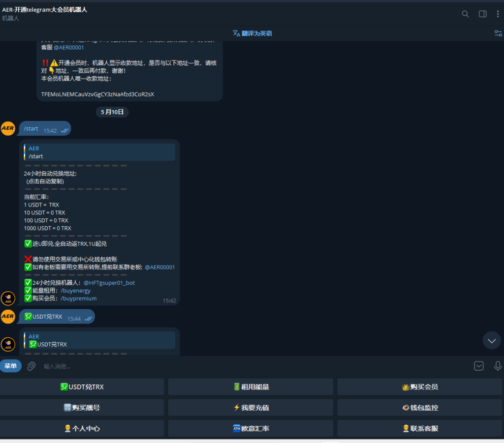Click the AER bot avatar next to /start

pos(8,128)
